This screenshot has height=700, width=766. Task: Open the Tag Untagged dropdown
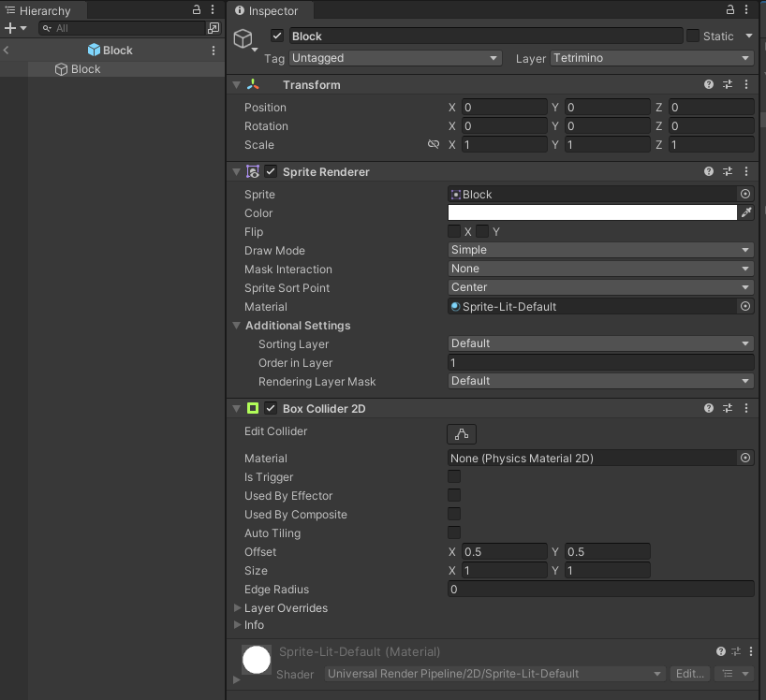(x=395, y=58)
